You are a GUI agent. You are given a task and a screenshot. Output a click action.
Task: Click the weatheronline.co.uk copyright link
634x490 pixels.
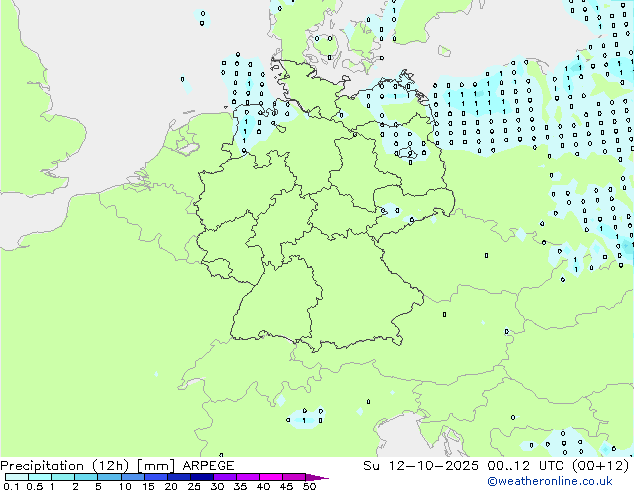(x=550, y=481)
